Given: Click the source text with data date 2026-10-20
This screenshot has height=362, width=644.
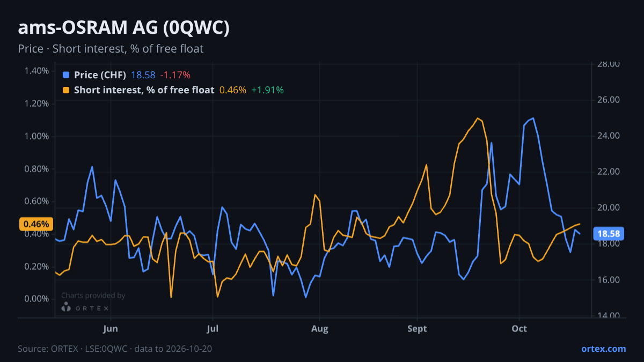Looking at the screenshot, I should (115, 349).
